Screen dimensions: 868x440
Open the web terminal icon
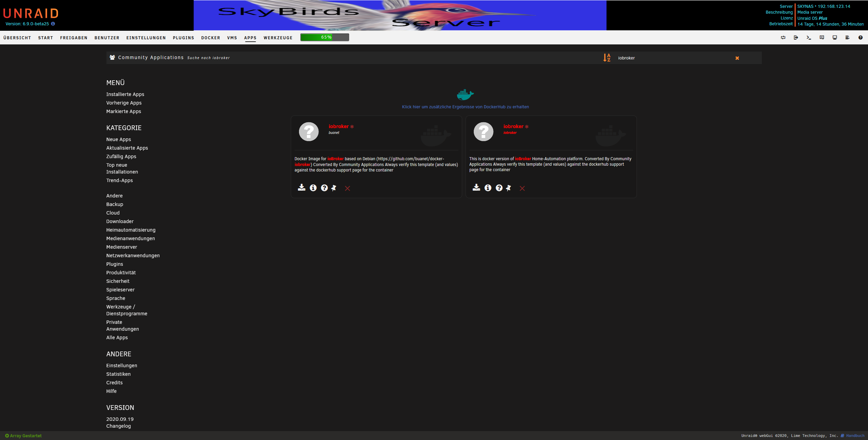point(809,38)
